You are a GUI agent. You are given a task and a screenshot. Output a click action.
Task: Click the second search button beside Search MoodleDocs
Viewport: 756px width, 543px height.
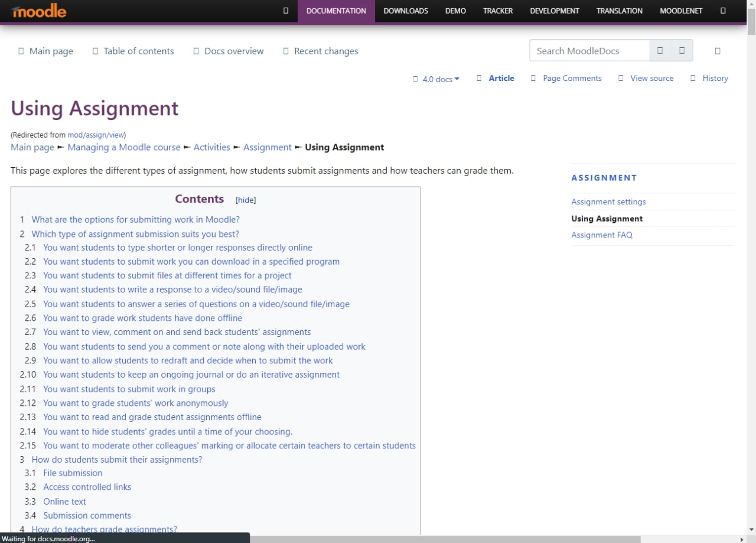(x=682, y=51)
